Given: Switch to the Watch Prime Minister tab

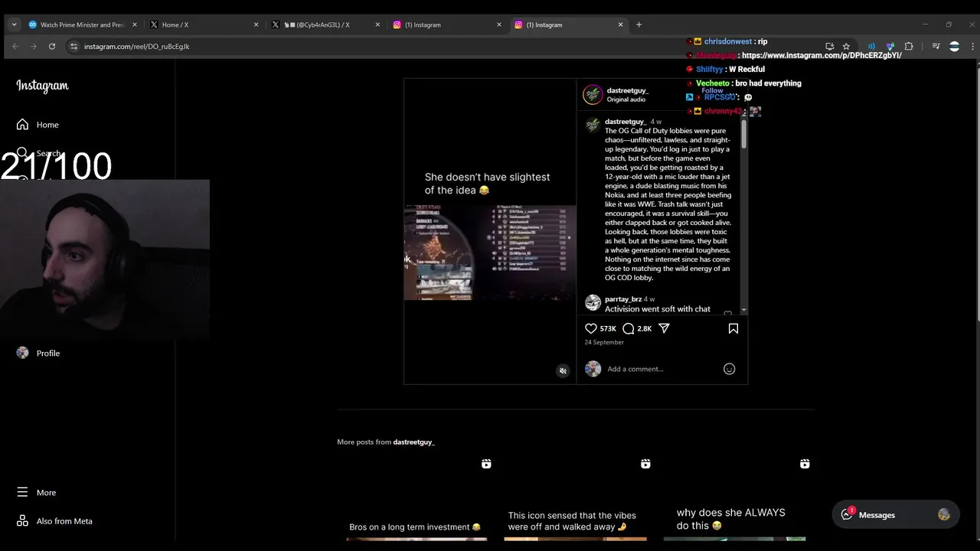Looking at the screenshot, I should [83, 24].
